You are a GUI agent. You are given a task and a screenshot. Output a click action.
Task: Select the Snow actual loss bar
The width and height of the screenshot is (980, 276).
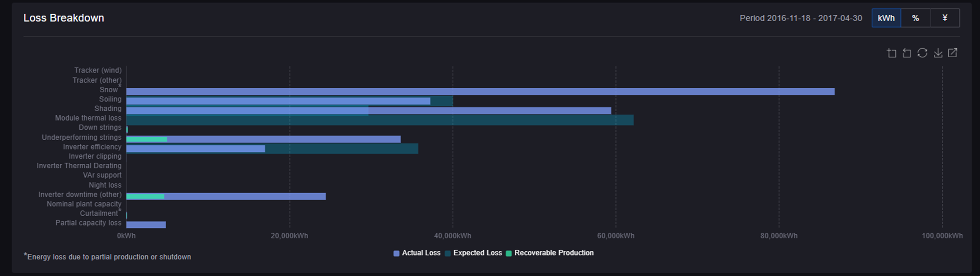click(x=480, y=92)
